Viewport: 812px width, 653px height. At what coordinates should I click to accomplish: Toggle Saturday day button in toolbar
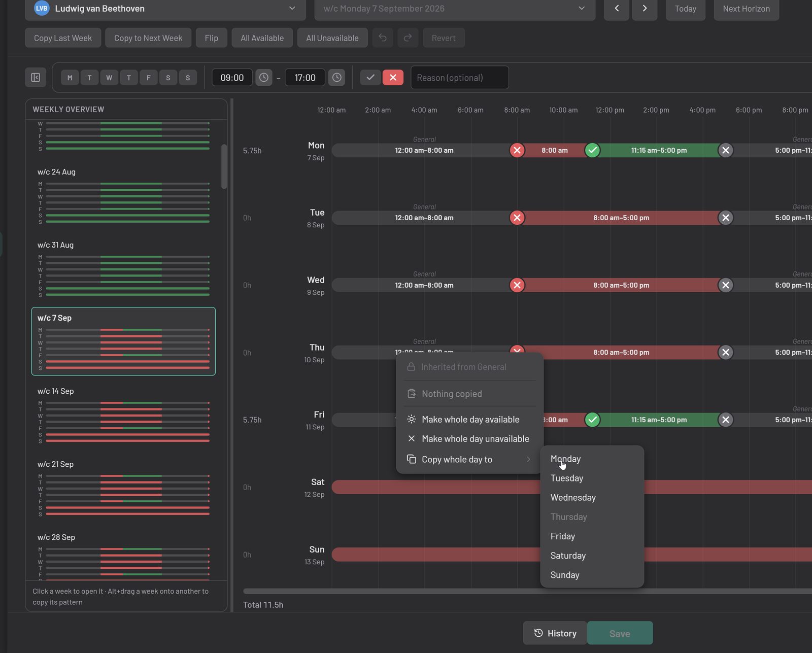[x=168, y=78]
